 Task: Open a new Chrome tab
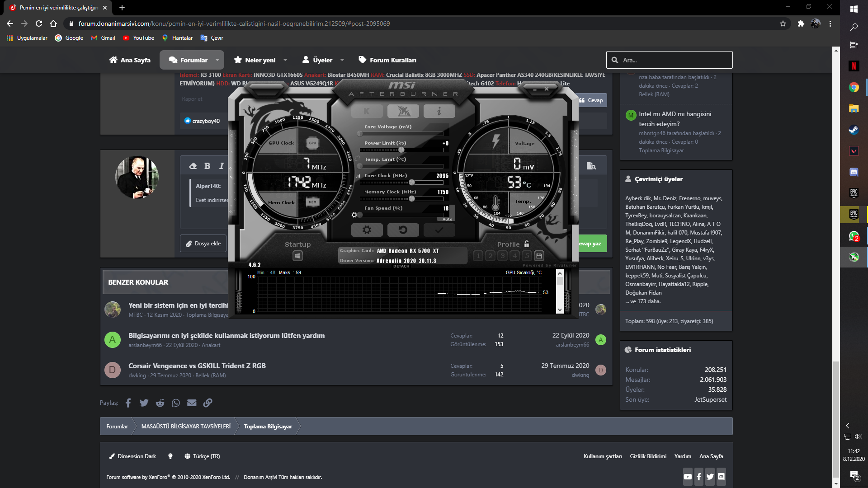click(122, 8)
